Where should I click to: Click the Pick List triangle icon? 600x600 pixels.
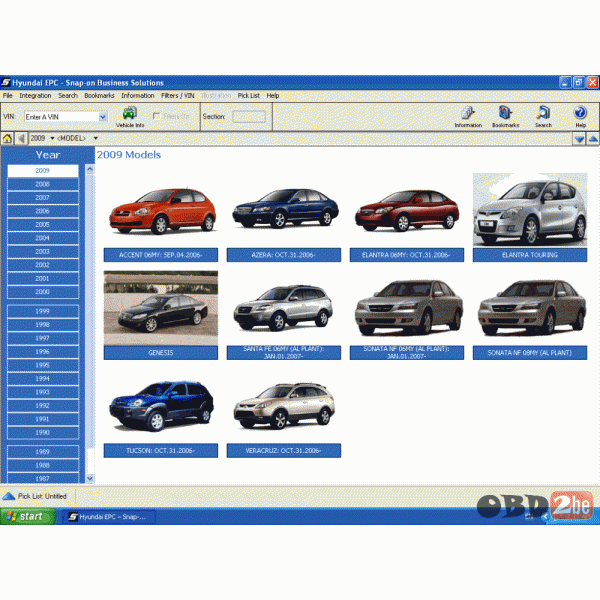[x=8, y=496]
